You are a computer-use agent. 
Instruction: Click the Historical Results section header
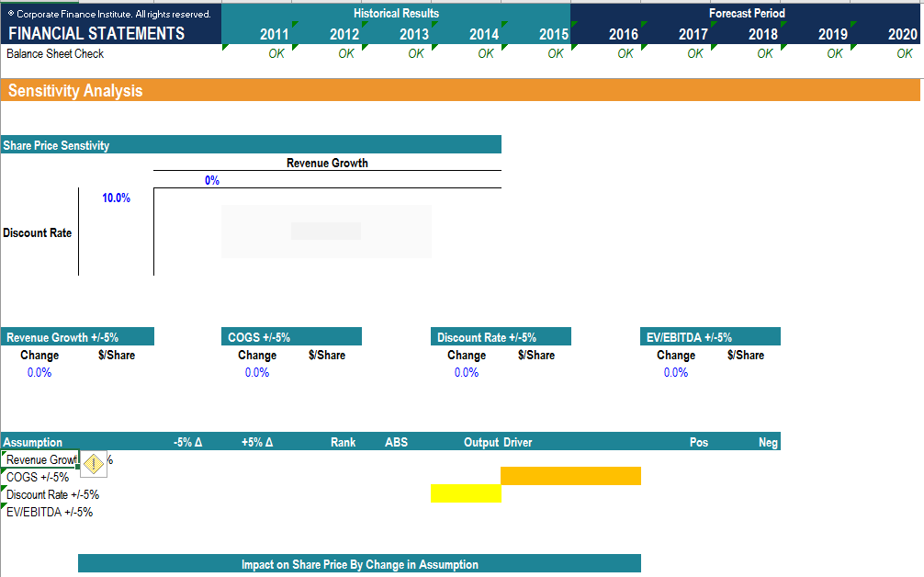(x=396, y=13)
